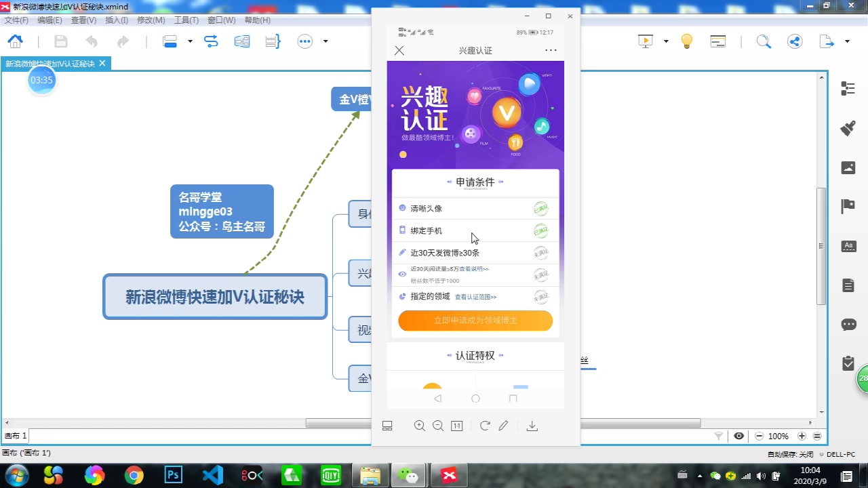The width and height of the screenshot is (868, 488).
Task: Open the format brush panel
Action: [848, 128]
